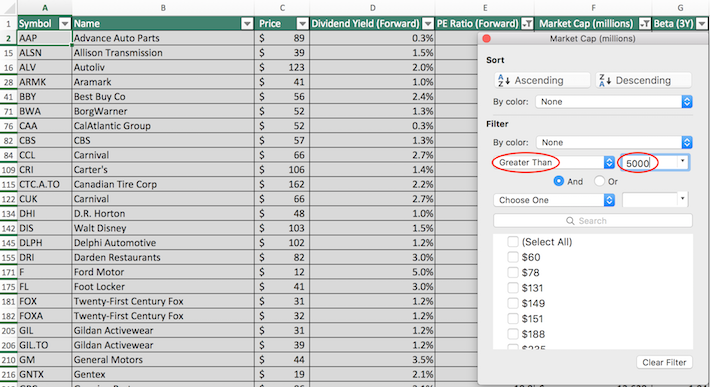710x387 pixels.
Task: Open the Greater Than condition dropdown
Action: pyautogui.click(x=554, y=162)
